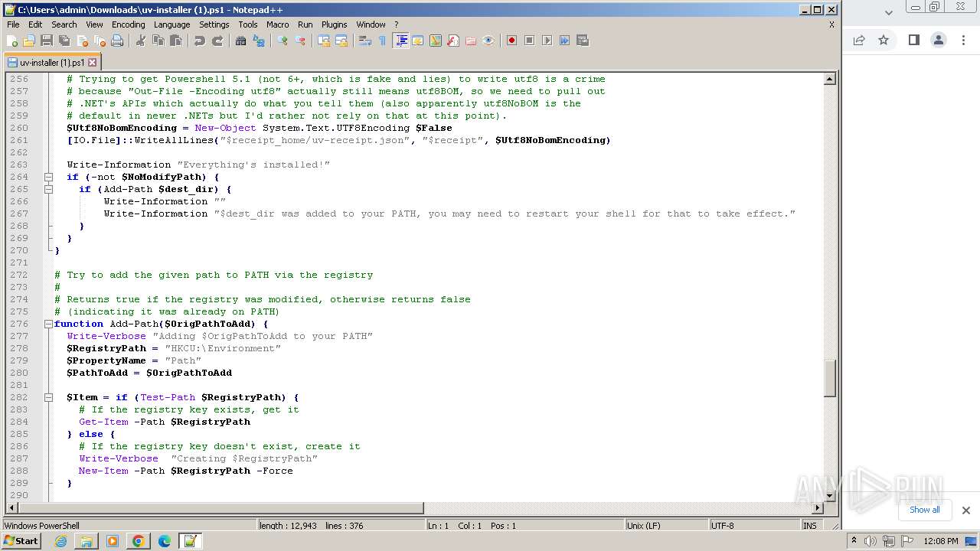980x551 pixels.
Task: Collapse Add-Path function fold at line 276
Action: click(x=48, y=324)
